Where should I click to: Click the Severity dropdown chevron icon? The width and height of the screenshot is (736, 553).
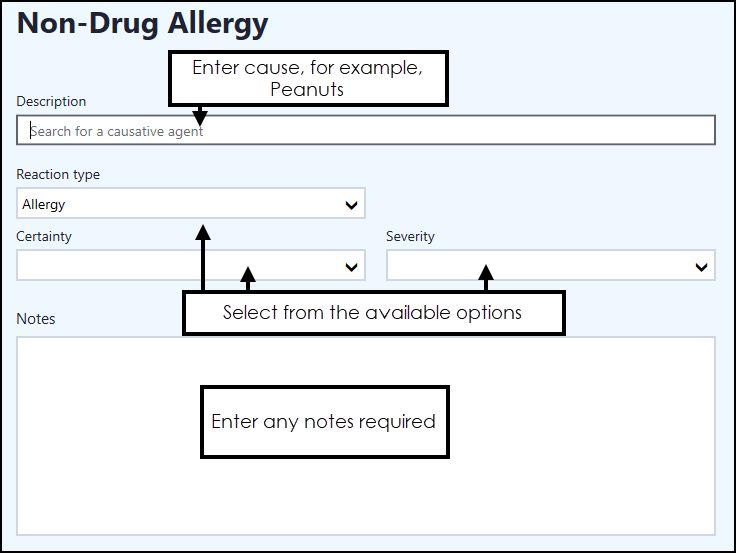(701, 267)
